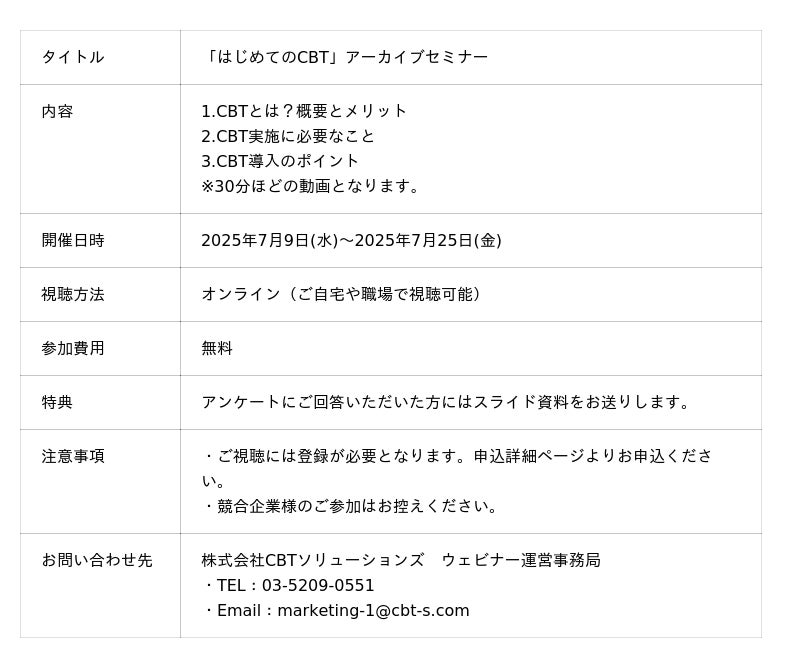The image size is (800, 668).
Task: Click the TEL number 03-5209-0551
Action: coord(318,585)
